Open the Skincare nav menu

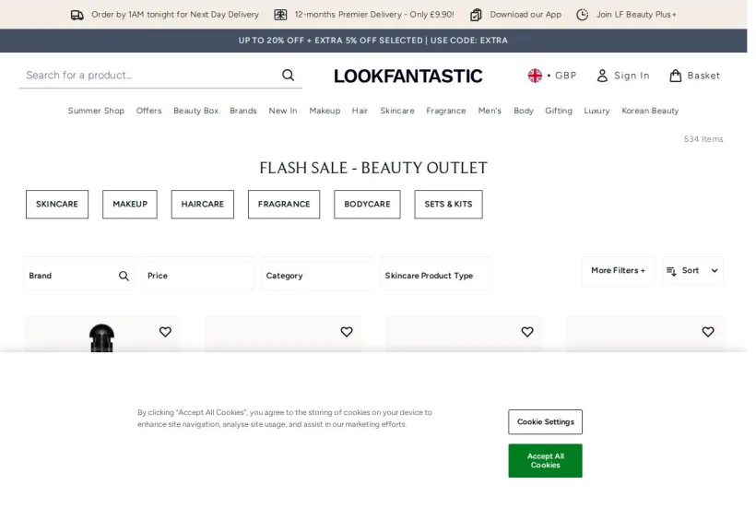pos(397,111)
